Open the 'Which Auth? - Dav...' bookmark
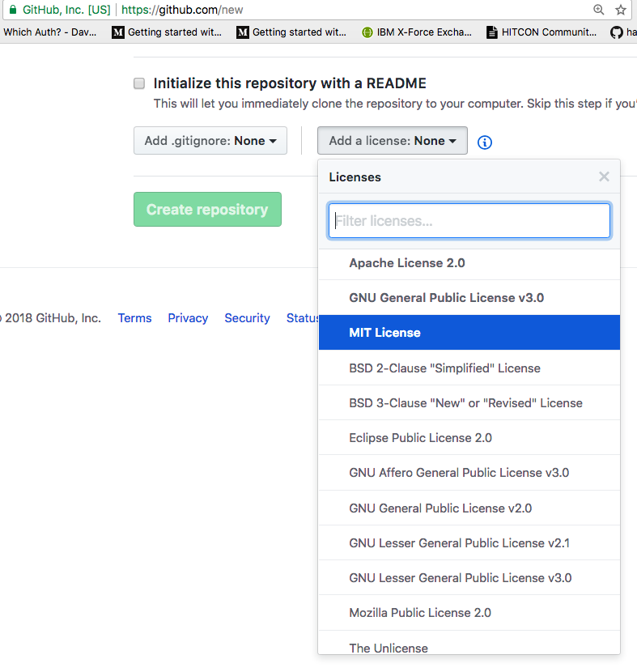This screenshot has height=672, width=637. tap(49, 32)
